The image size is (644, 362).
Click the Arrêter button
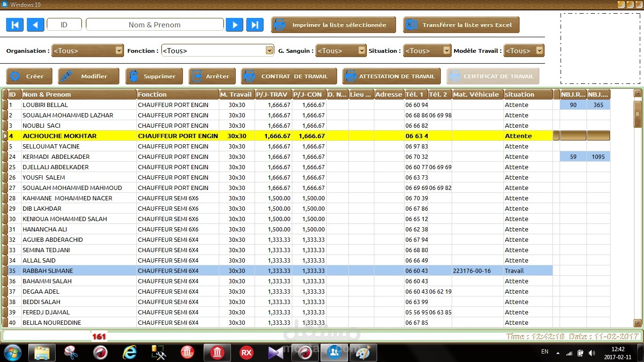click(x=212, y=76)
